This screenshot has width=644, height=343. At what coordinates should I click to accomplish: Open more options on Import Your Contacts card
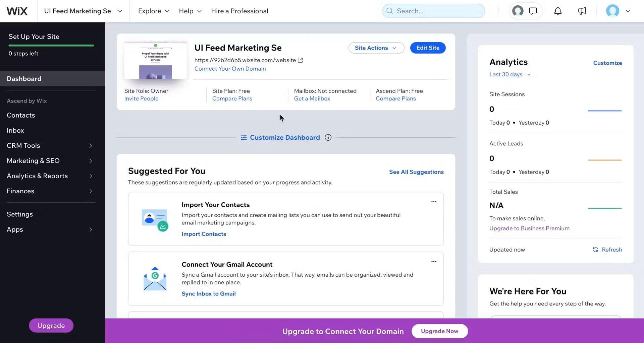[x=434, y=202]
